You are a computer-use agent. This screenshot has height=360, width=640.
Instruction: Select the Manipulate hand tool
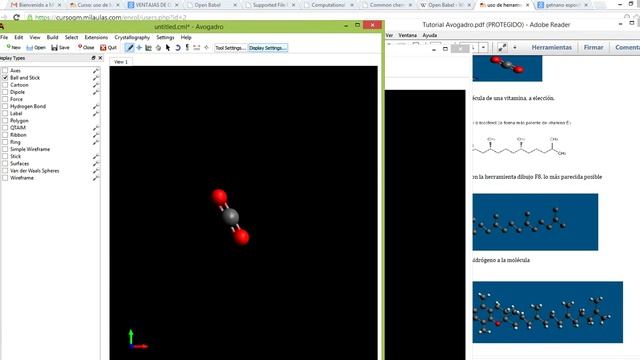point(158,48)
